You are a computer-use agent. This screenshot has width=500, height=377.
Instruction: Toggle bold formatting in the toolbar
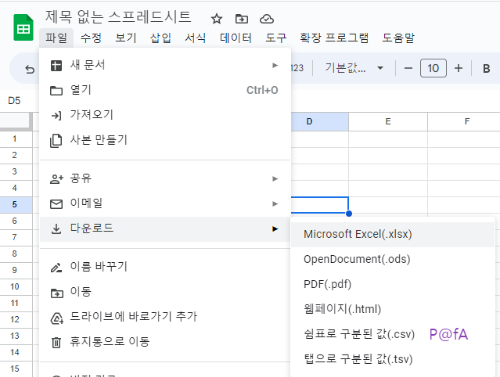[486, 68]
